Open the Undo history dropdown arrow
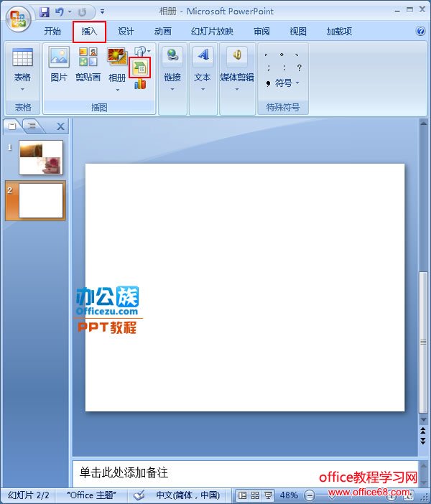 (70, 12)
